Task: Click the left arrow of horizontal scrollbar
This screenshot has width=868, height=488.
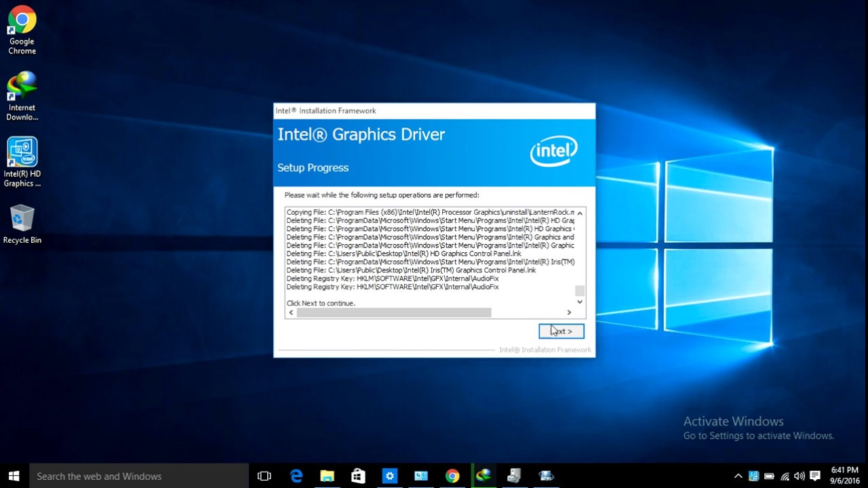Action: [291, 312]
